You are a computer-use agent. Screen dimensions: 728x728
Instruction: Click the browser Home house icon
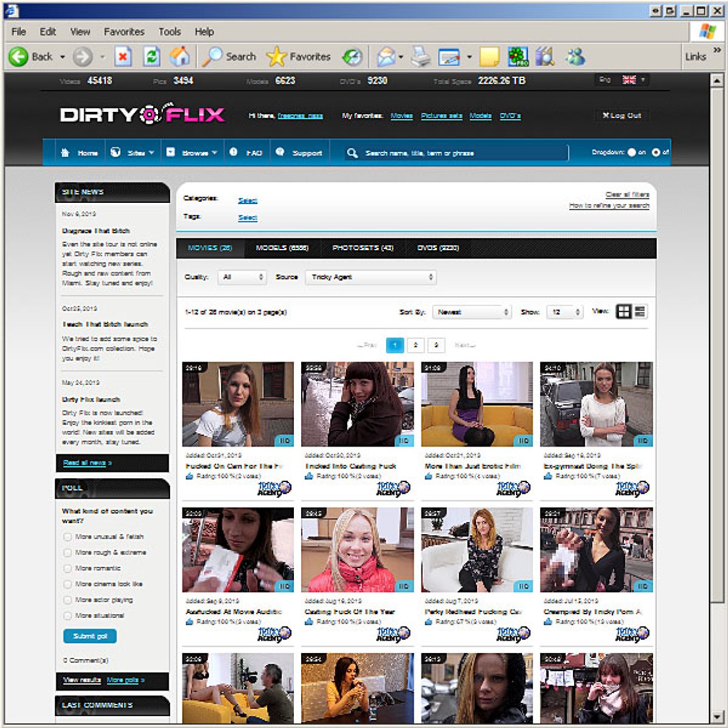point(179,57)
